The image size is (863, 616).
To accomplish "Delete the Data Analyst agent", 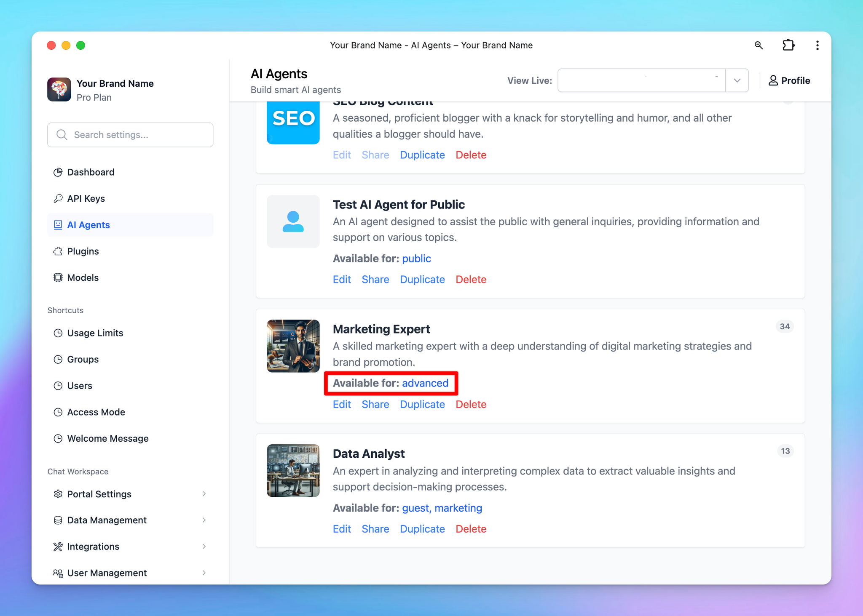I will [471, 529].
